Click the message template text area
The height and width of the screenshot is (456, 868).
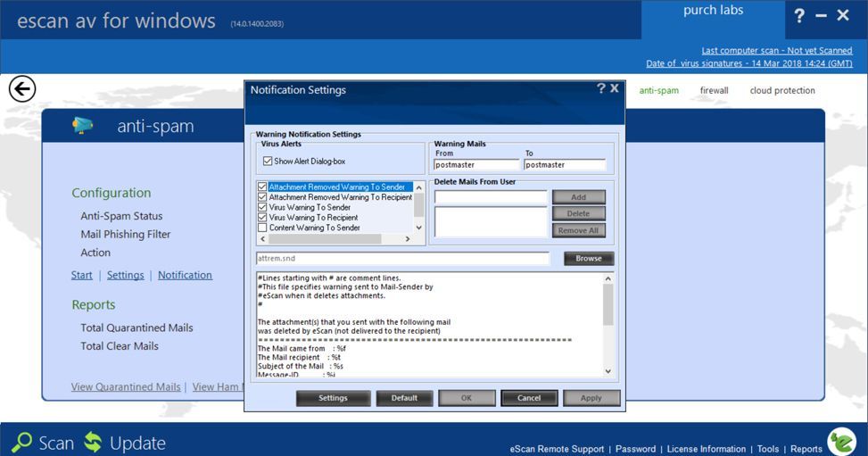pos(430,325)
